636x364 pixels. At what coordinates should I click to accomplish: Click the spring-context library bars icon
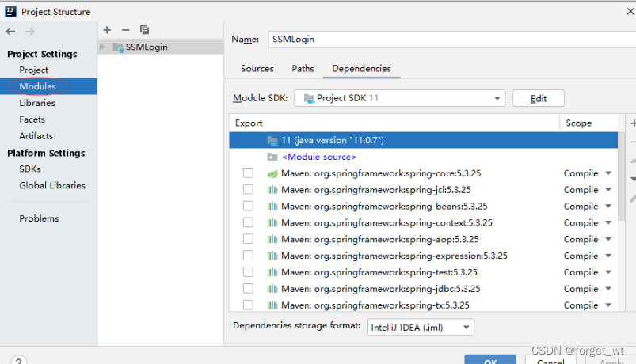[272, 222]
